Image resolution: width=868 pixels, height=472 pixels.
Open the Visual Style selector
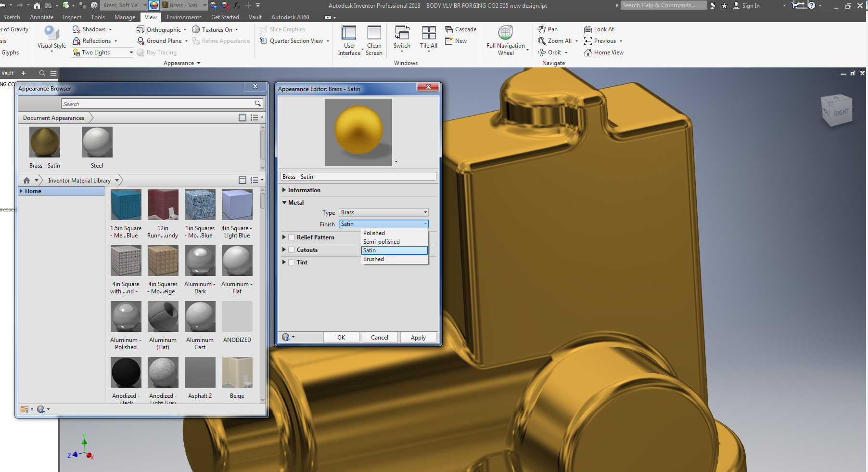(51, 40)
